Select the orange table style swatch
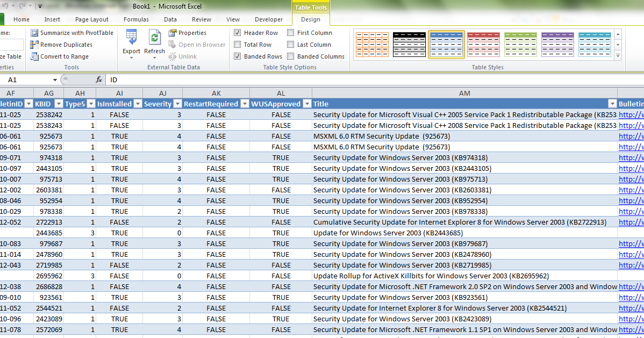This screenshot has height=338, width=644. tap(371, 44)
